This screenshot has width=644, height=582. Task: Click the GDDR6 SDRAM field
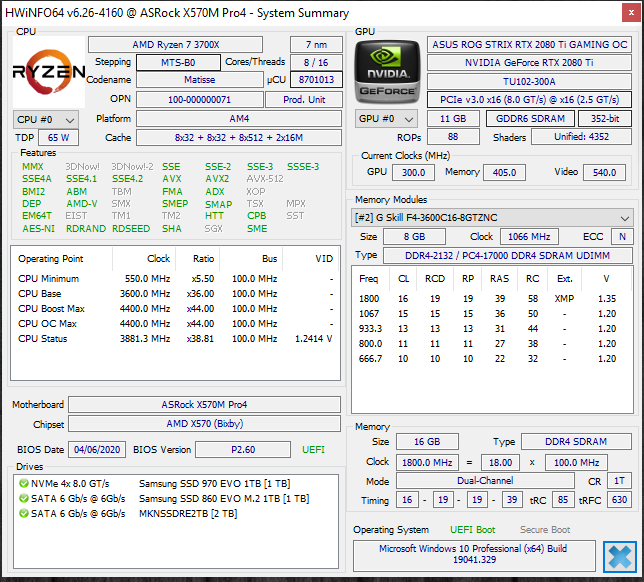(530, 119)
